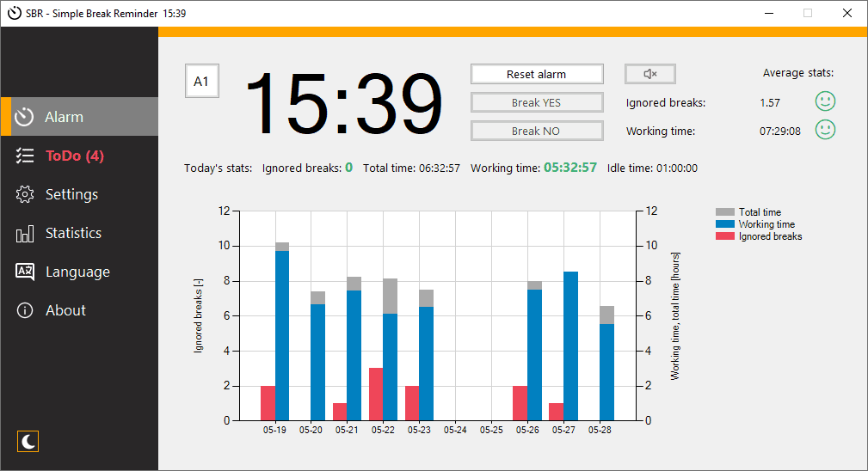
Task: Click the blue working time bar for 05-19
Action: 282,335
